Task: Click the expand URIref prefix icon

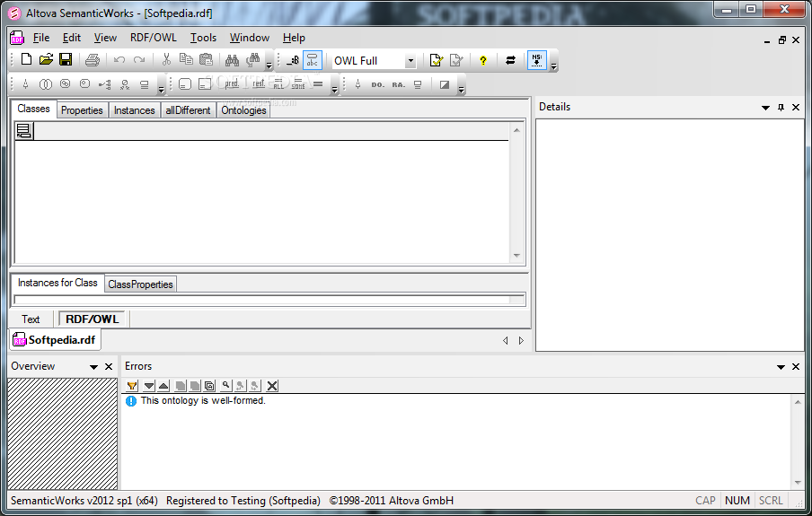Action: pyautogui.click(x=293, y=60)
